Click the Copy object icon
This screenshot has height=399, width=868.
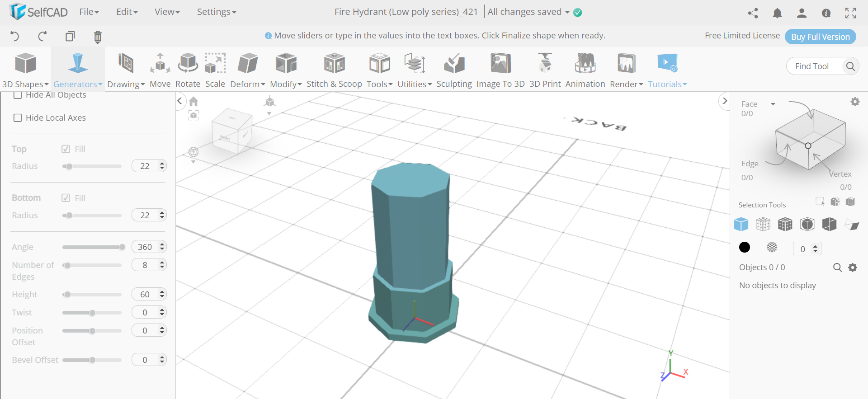point(70,36)
